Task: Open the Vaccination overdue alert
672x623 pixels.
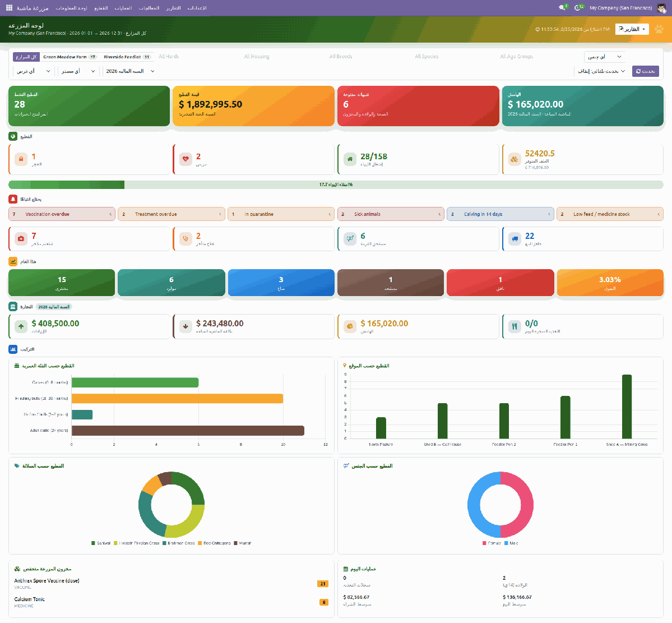Action: pyautogui.click(x=62, y=214)
